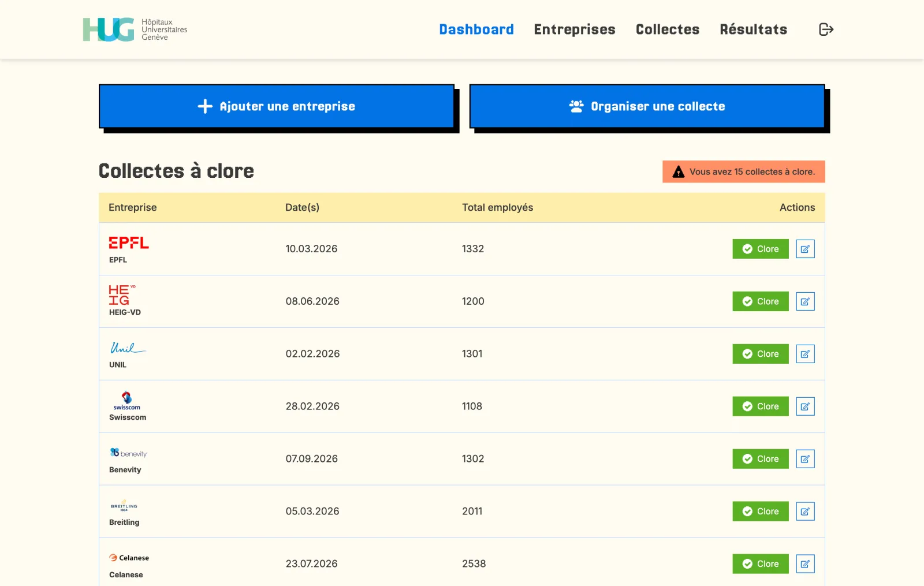The height and width of the screenshot is (586, 924).
Task: Open the edit icon for Breitling row
Action: pos(805,512)
